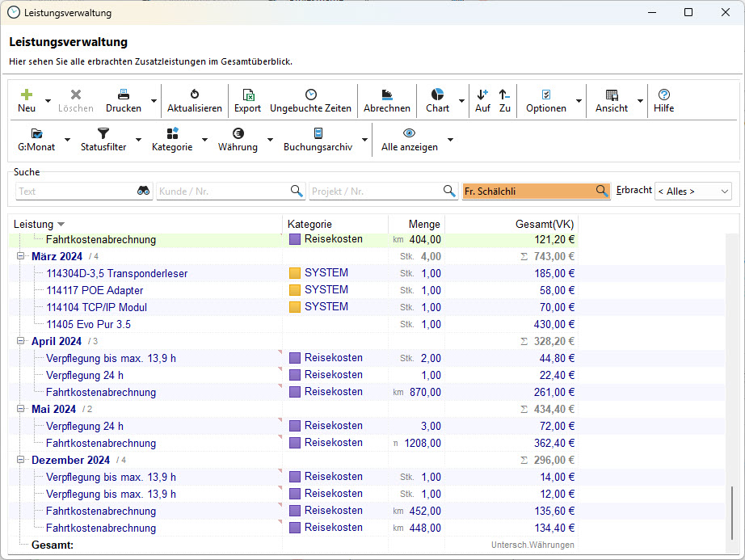Open Ungebuchte Zeiten clock tool
Screen dimensions: 745x560
pyautogui.click(x=310, y=95)
